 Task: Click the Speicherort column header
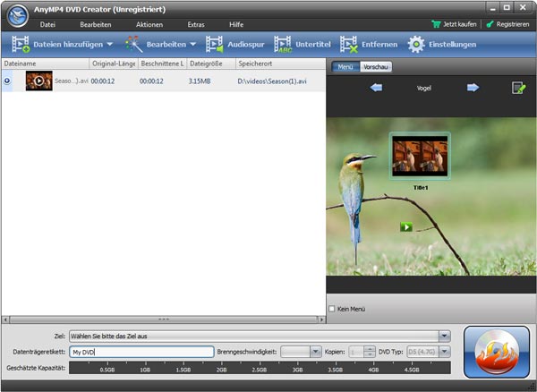pyautogui.click(x=280, y=64)
